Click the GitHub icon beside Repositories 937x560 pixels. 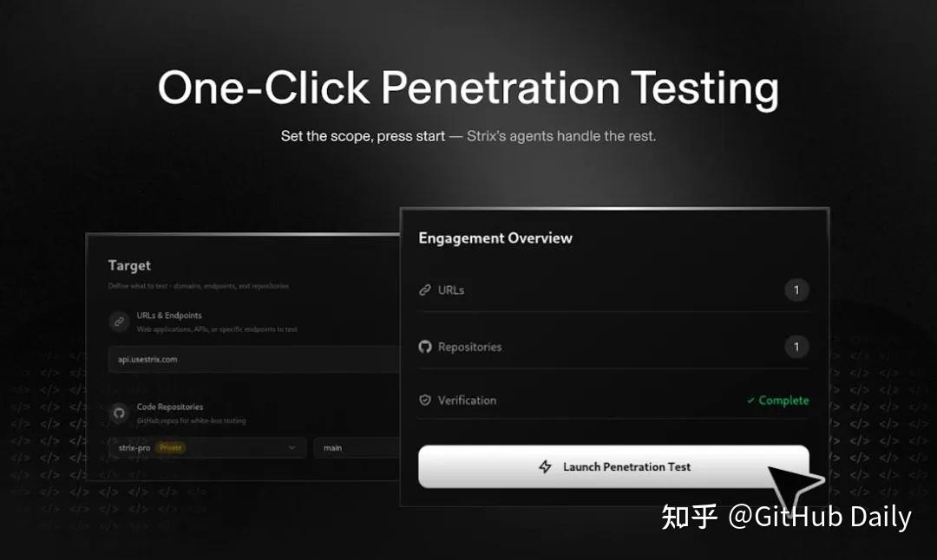(425, 347)
